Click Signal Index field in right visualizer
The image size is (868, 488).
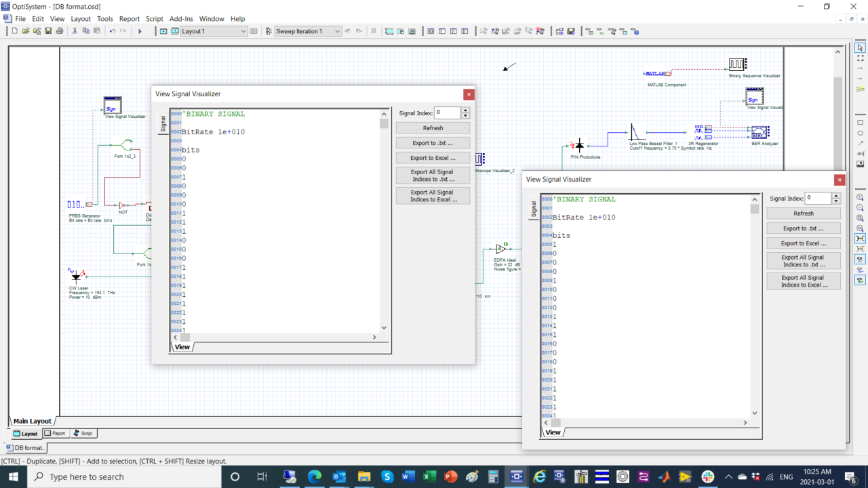click(x=816, y=199)
